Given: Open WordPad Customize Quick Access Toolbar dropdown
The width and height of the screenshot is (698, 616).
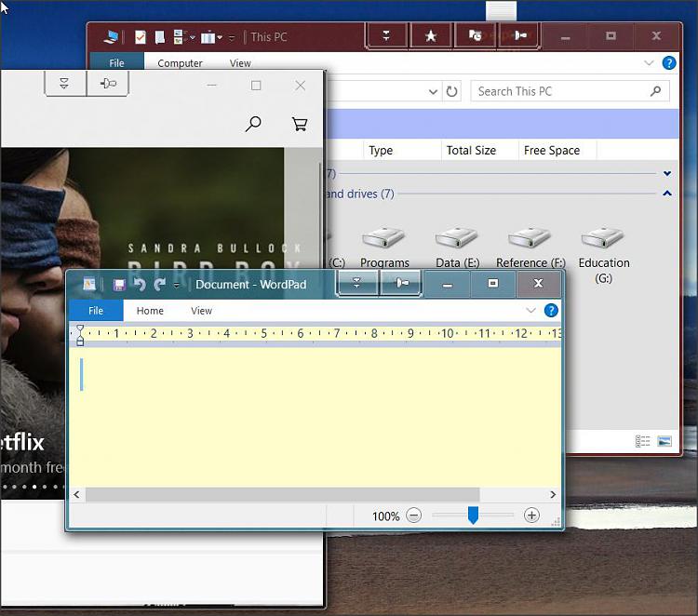Looking at the screenshot, I should pos(177,285).
